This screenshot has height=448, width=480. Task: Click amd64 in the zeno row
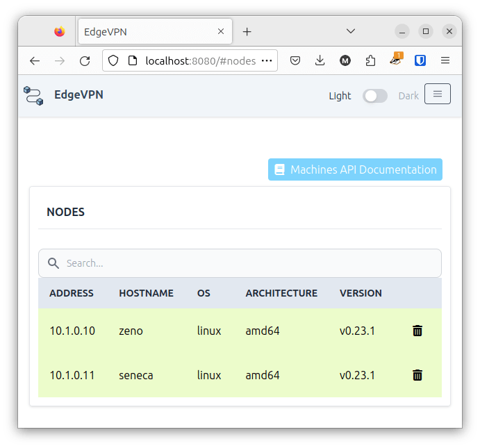[x=263, y=331]
